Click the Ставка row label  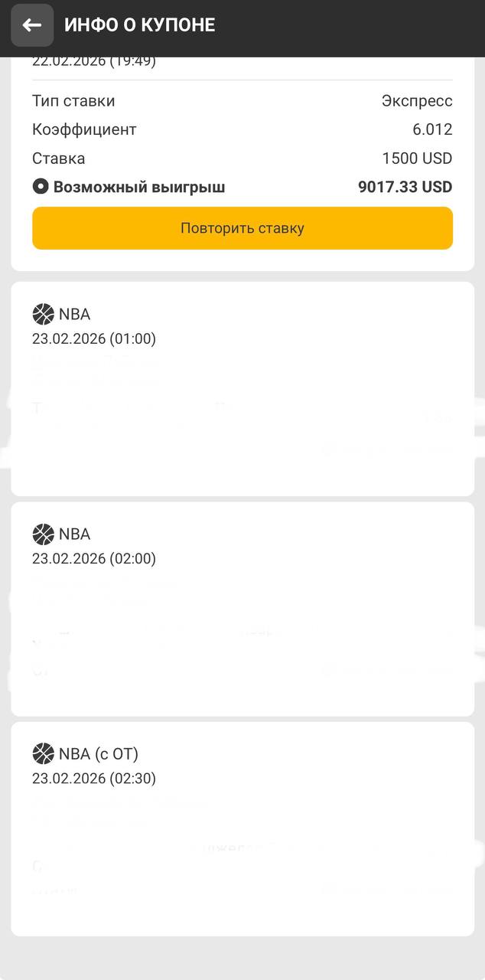click(x=58, y=158)
